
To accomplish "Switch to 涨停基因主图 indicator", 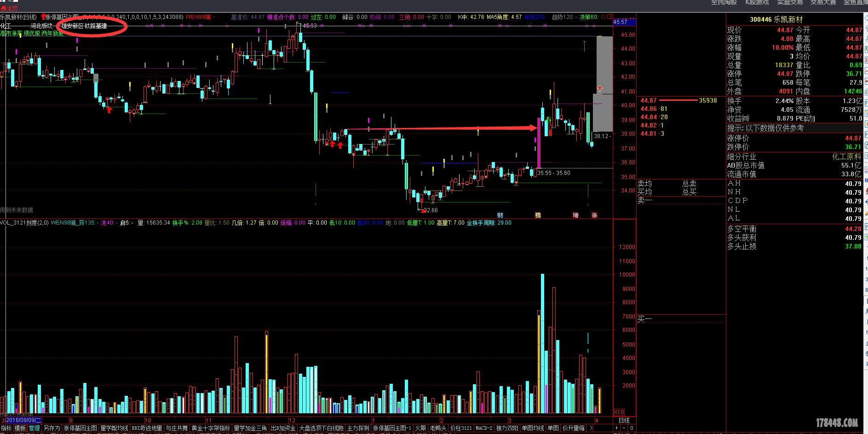I will pos(80,428).
